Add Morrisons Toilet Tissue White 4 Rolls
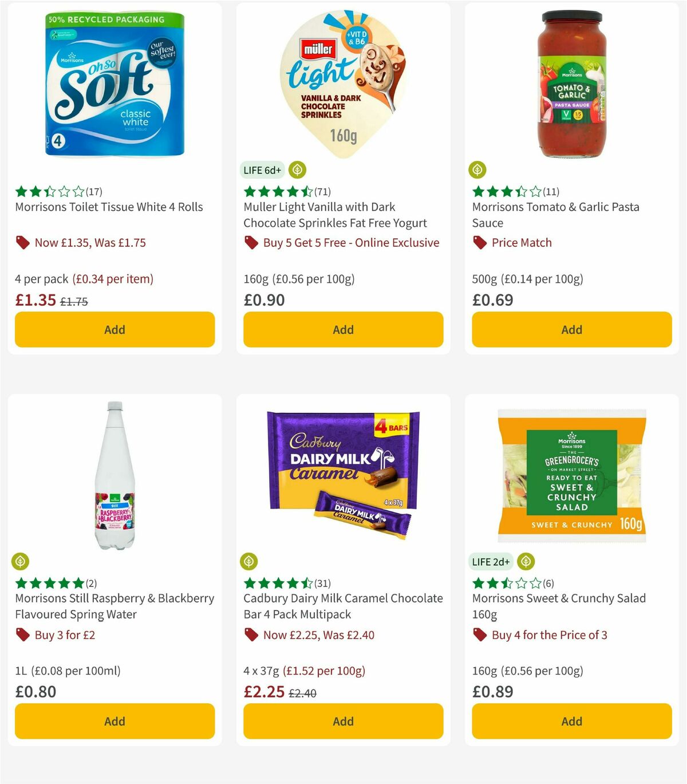This screenshot has height=784, width=687. coord(114,329)
